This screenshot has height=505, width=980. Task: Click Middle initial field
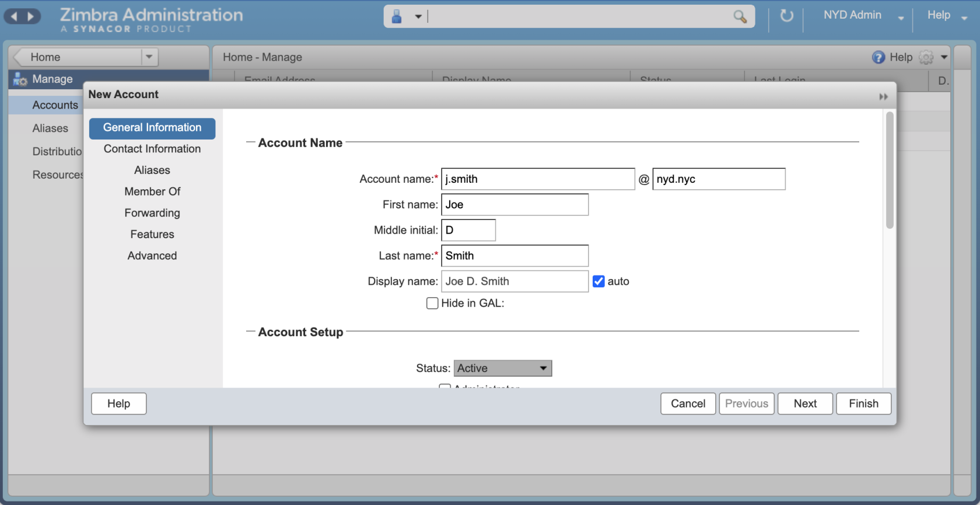point(468,230)
